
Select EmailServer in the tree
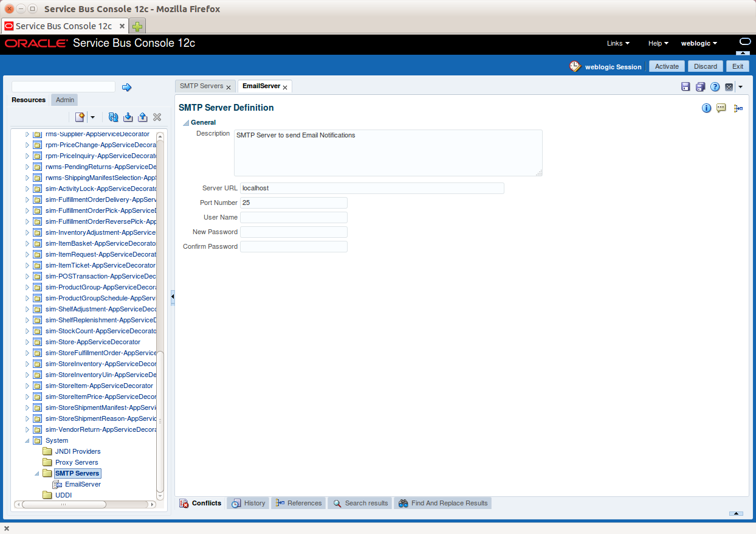(x=83, y=484)
